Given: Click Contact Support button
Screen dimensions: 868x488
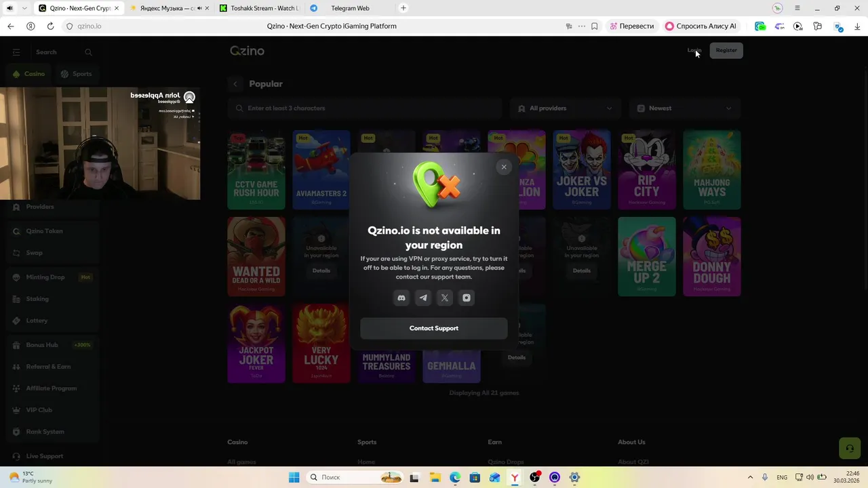Looking at the screenshot, I should tap(434, 328).
